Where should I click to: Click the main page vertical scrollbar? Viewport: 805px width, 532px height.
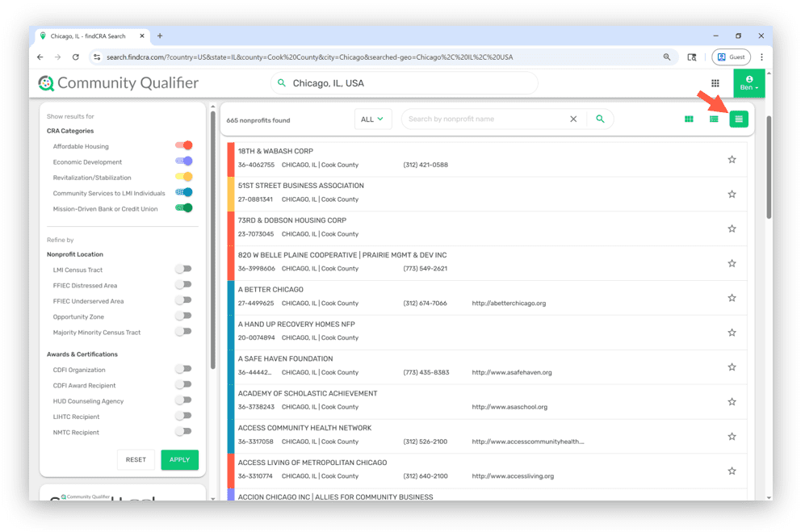click(769, 167)
